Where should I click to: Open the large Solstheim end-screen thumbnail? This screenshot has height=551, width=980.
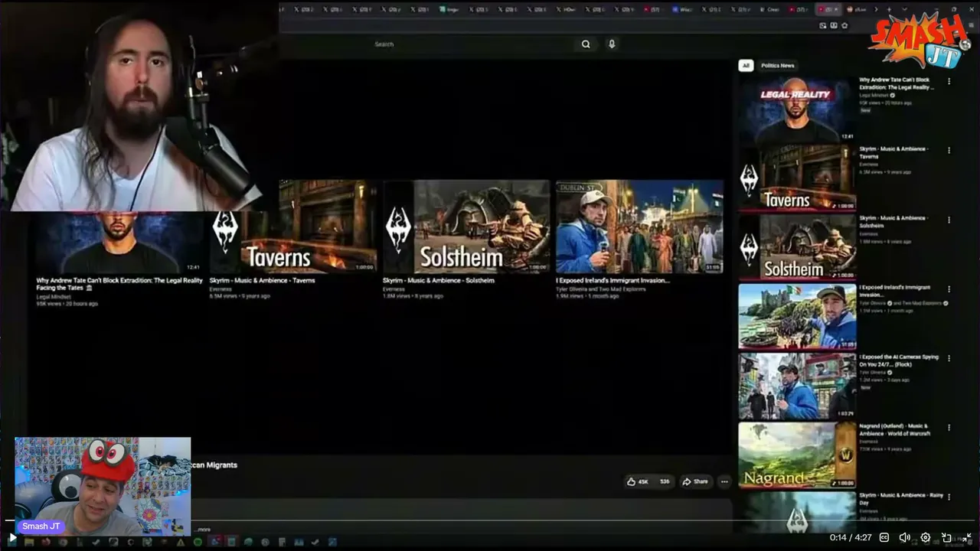[466, 227]
